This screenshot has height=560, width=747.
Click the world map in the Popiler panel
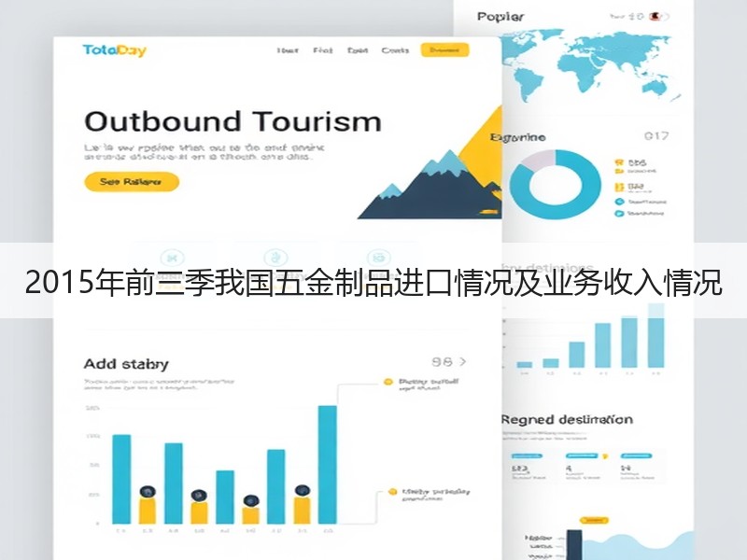click(590, 64)
